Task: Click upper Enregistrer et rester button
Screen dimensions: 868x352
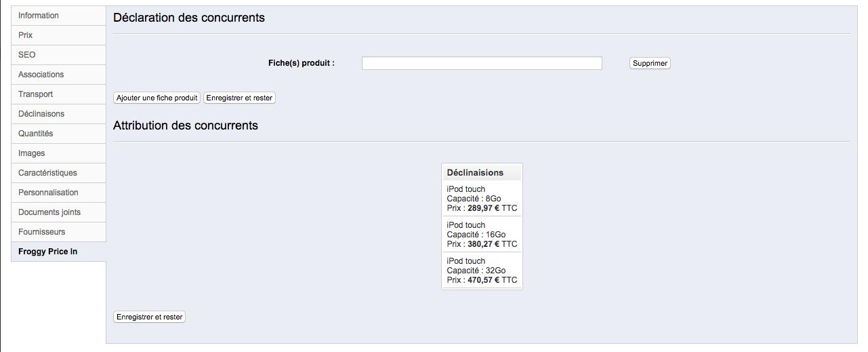Action: tap(239, 98)
